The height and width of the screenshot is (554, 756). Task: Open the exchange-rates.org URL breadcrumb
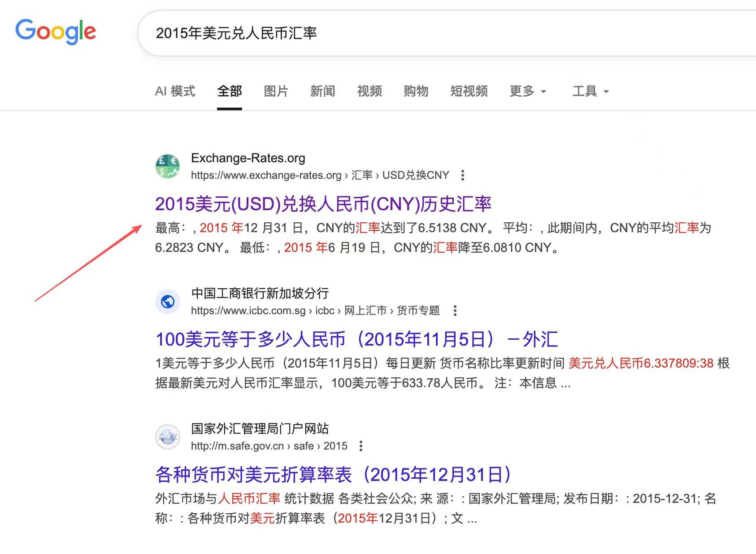point(320,175)
